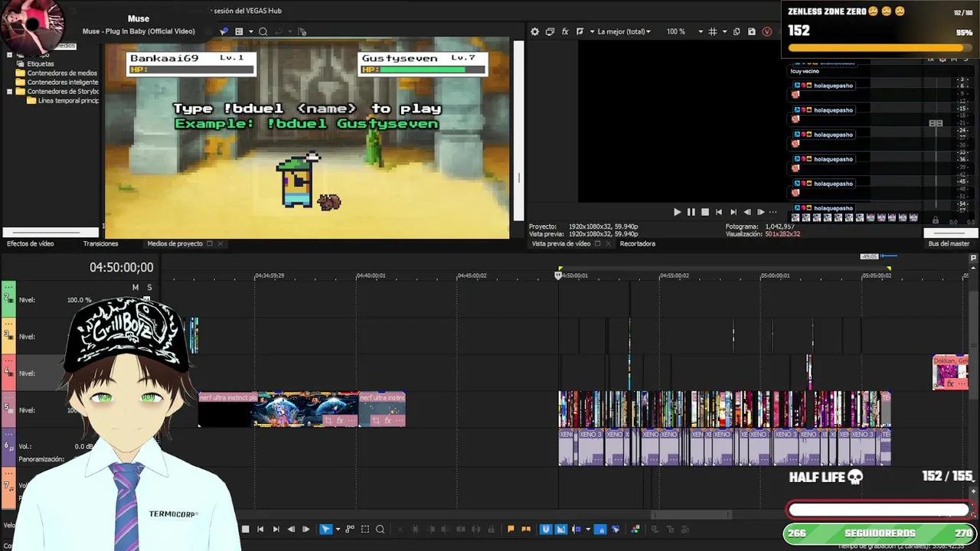The image size is (980, 551).
Task: Select Etiquetas in media tree
Action: [x=41, y=64]
